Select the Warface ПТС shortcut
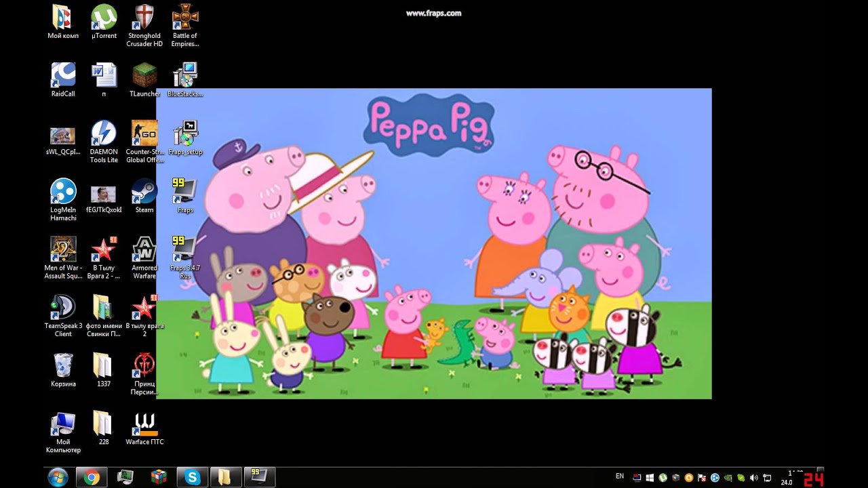The width and height of the screenshot is (868, 488). 144,424
